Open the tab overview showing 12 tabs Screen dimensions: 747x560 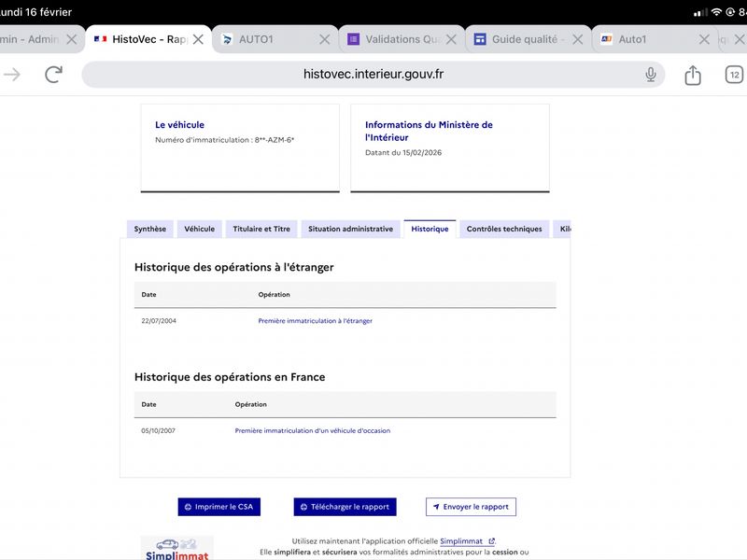click(735, 75)
